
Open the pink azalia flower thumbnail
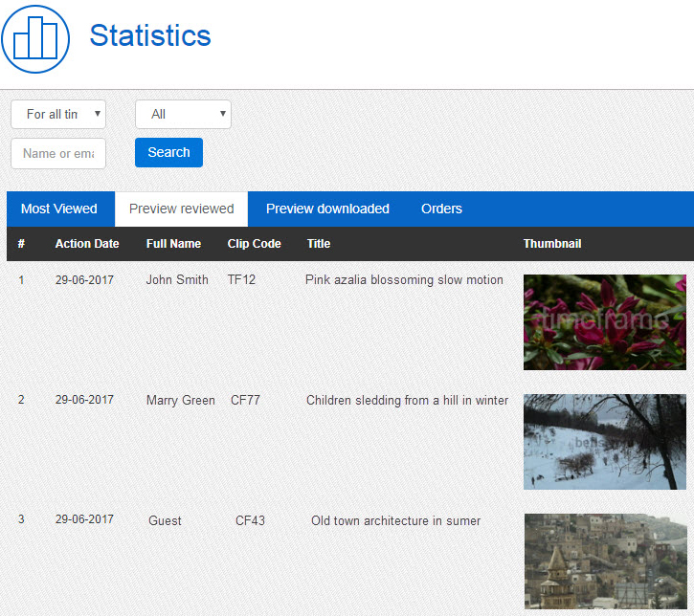coord(604,322)
